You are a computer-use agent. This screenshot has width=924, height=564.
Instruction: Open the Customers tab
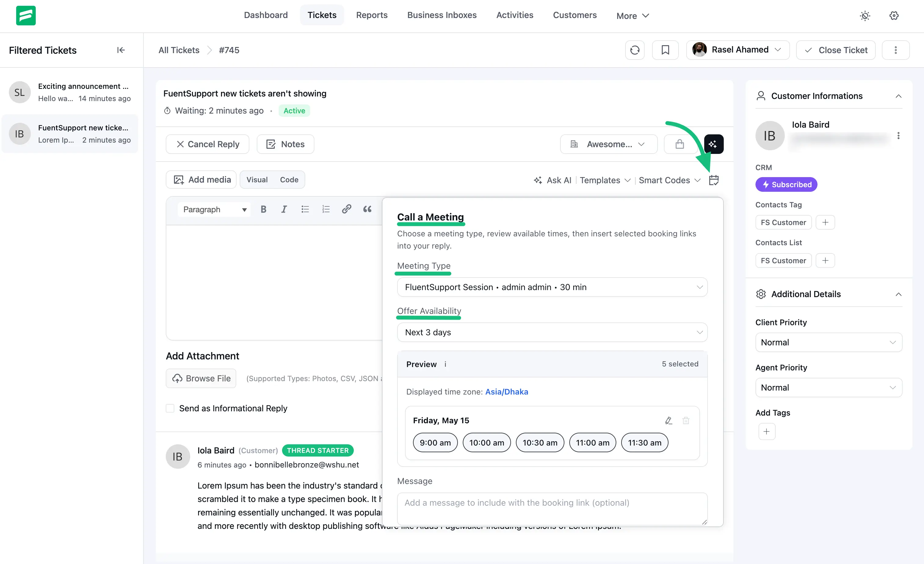point(574,15)
